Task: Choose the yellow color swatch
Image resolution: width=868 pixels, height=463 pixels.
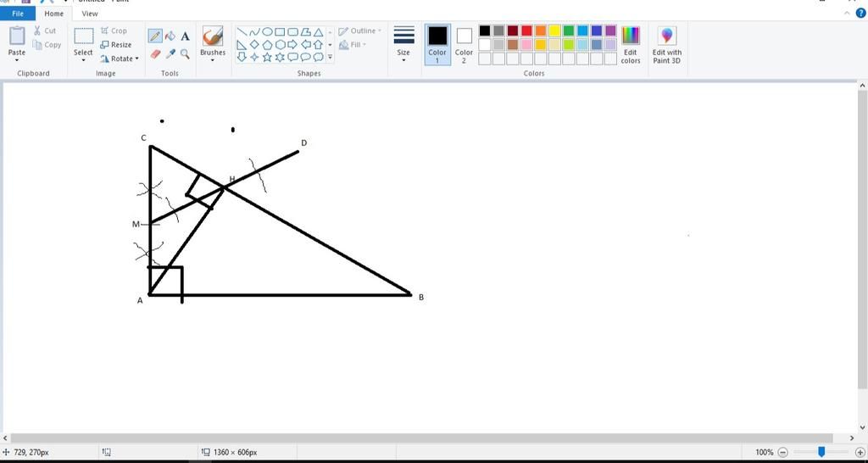Action: pos(554,31)
